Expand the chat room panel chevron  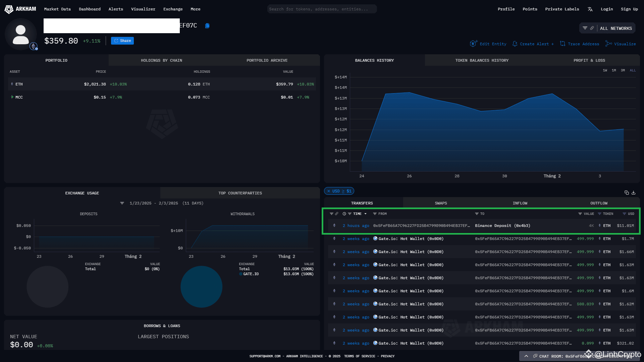(x=526, y=356)
